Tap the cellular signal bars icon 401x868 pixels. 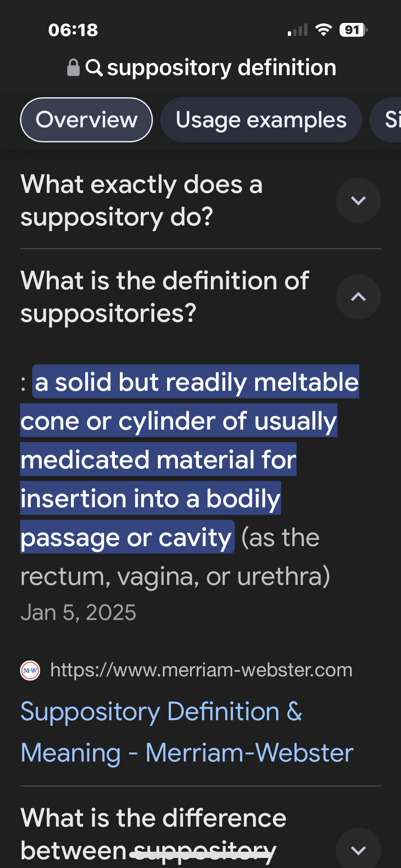click(297, 30)
